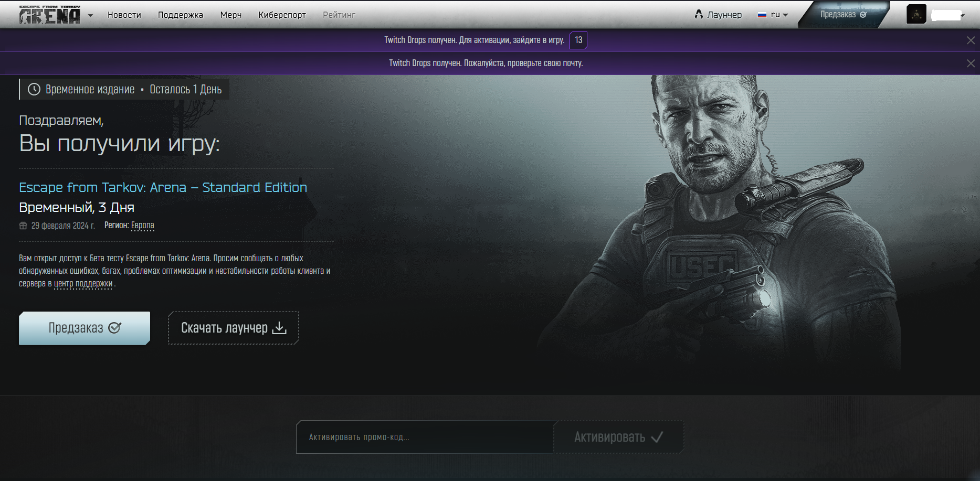Expand the account dropdown arrow
980x481 pixels.
pos(963,16)
